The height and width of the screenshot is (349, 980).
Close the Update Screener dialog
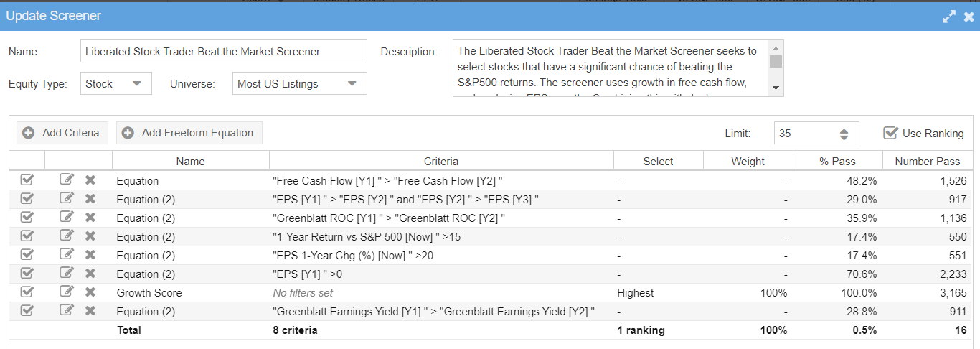(969, 16)
